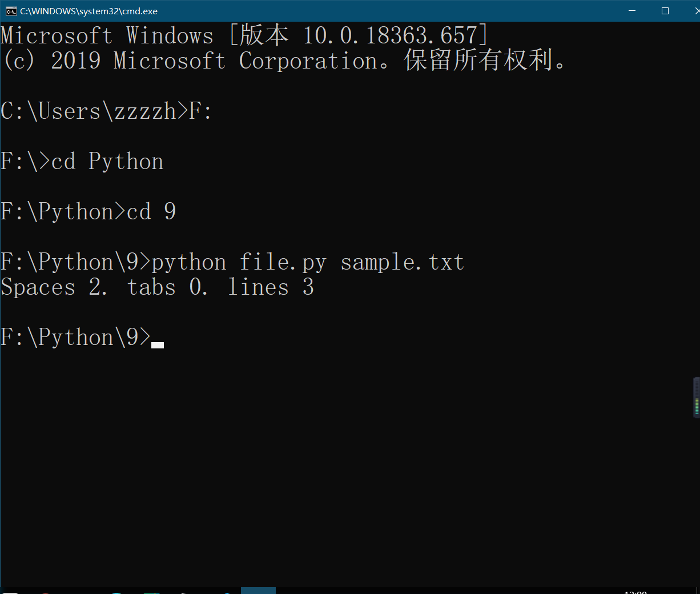Select the highlighted active taskbar item
Image resolution: width=700 pixels, height=594 pixels.
(x=258, y=591)
